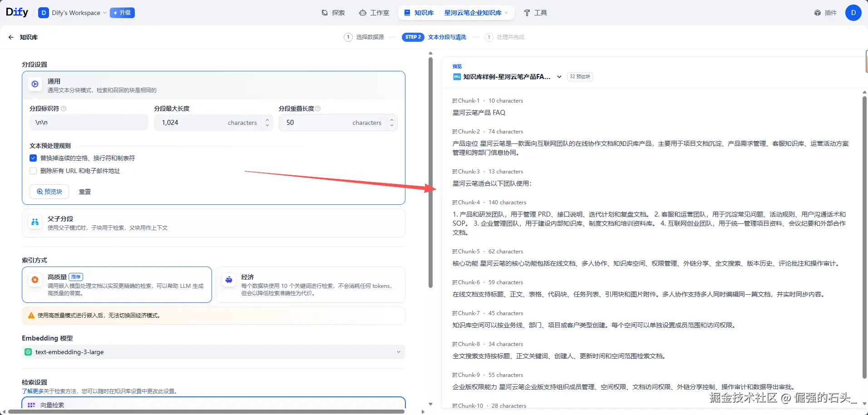Click the 通用 gear mode icon
This screenshot has width=868, height=415.
click(x=35, y=84)
